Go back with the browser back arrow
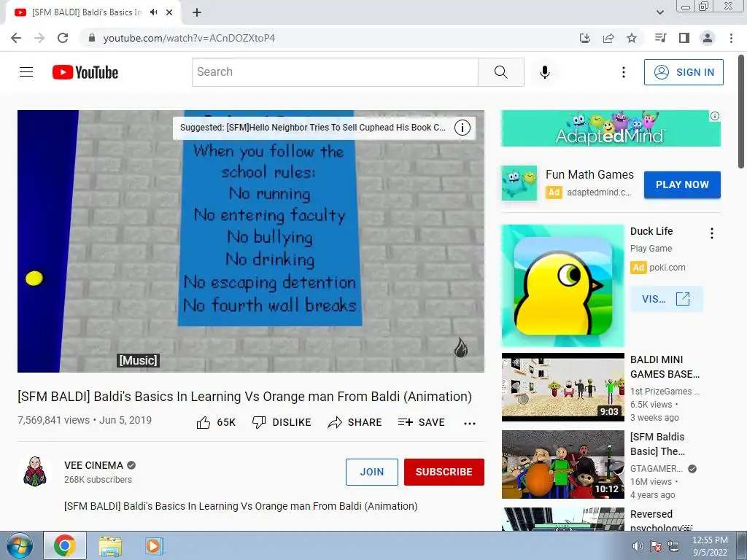This screenshot has height=560, width=747. pos(16,38)
